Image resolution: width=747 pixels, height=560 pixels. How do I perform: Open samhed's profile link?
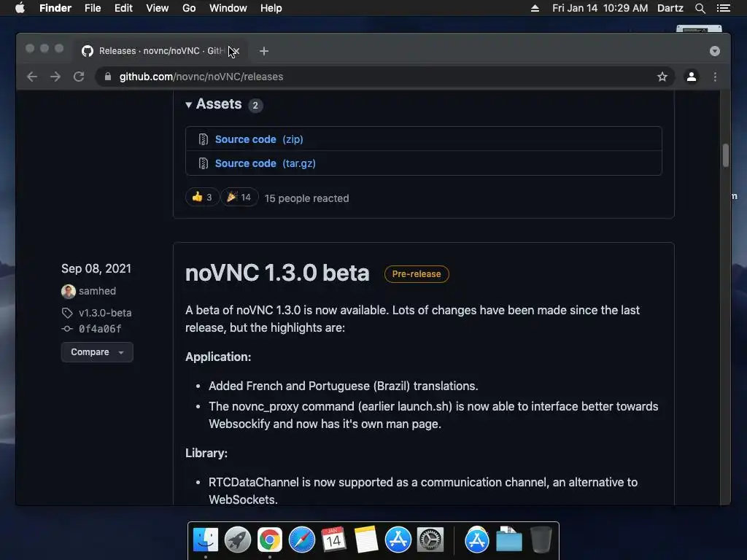97,291
